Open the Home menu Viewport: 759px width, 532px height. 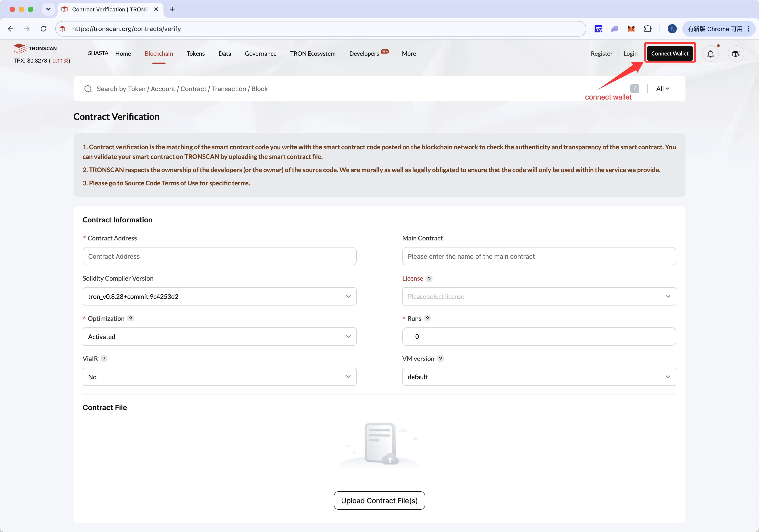click(x=123, y=54)
